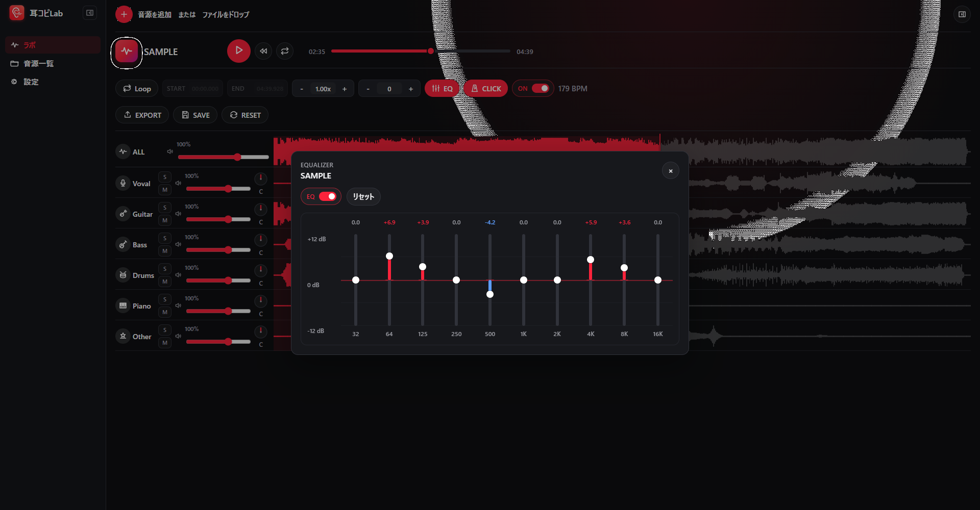Mute the Voval track

pyautogui.click(x=165, y=190)
